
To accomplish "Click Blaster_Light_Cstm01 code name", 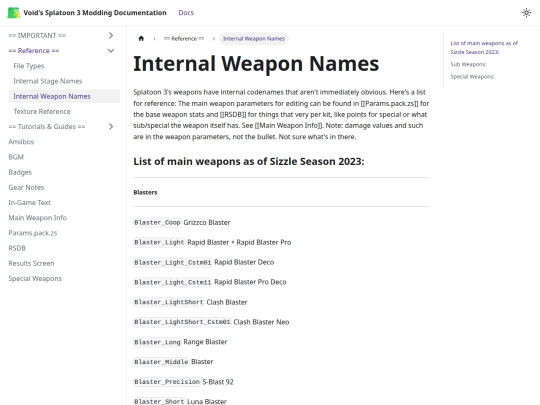I will point(173,262).
